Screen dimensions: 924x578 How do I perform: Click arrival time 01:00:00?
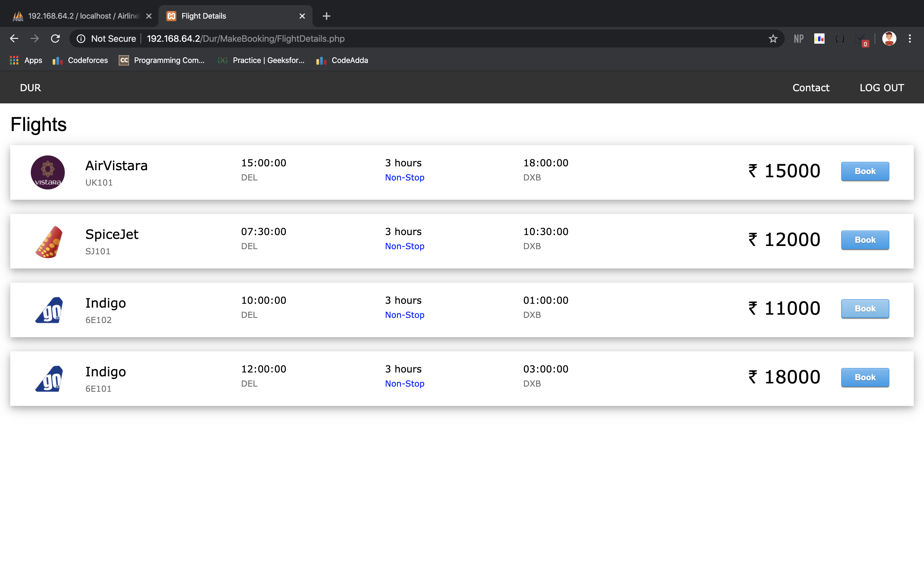[546, 301]
